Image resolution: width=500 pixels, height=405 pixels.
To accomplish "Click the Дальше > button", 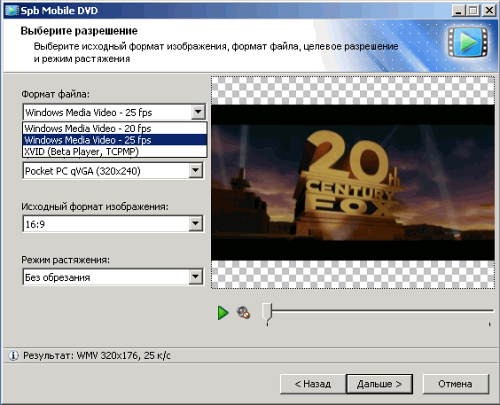I will 379,384.
